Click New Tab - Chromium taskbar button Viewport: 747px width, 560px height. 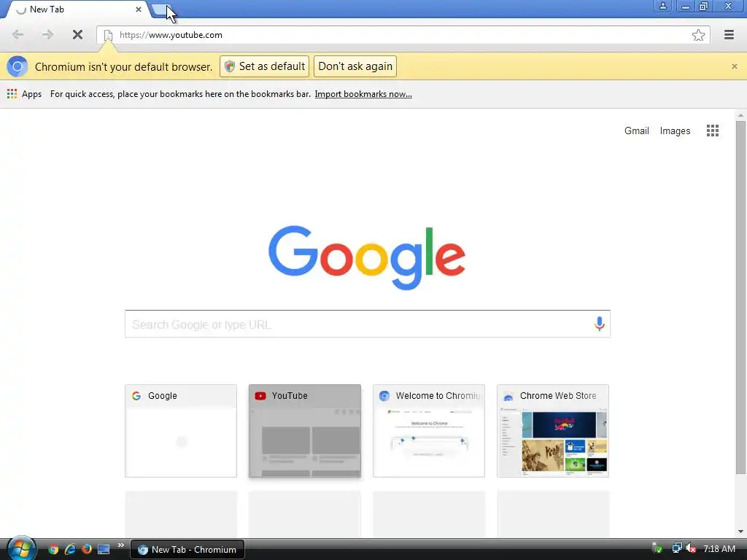pos(187,550)
